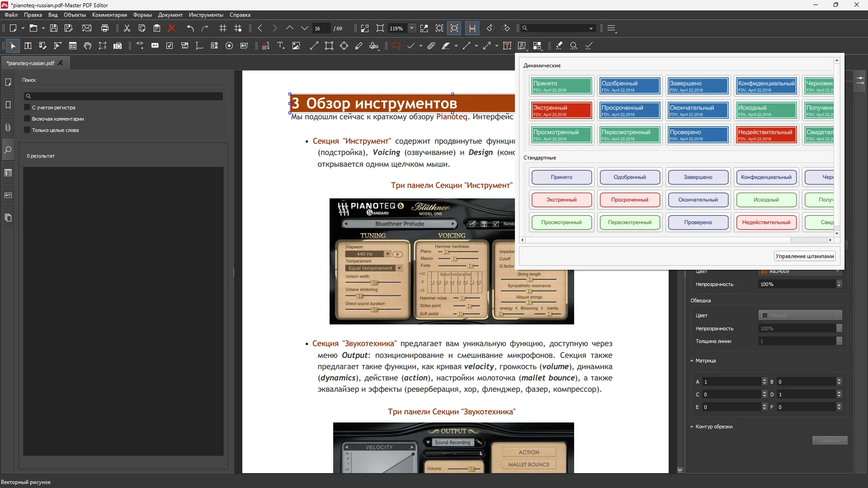Viewport: 868px width, 488px height.
Task: Select the Pencil drawing tool
Action: pos(359,46)
